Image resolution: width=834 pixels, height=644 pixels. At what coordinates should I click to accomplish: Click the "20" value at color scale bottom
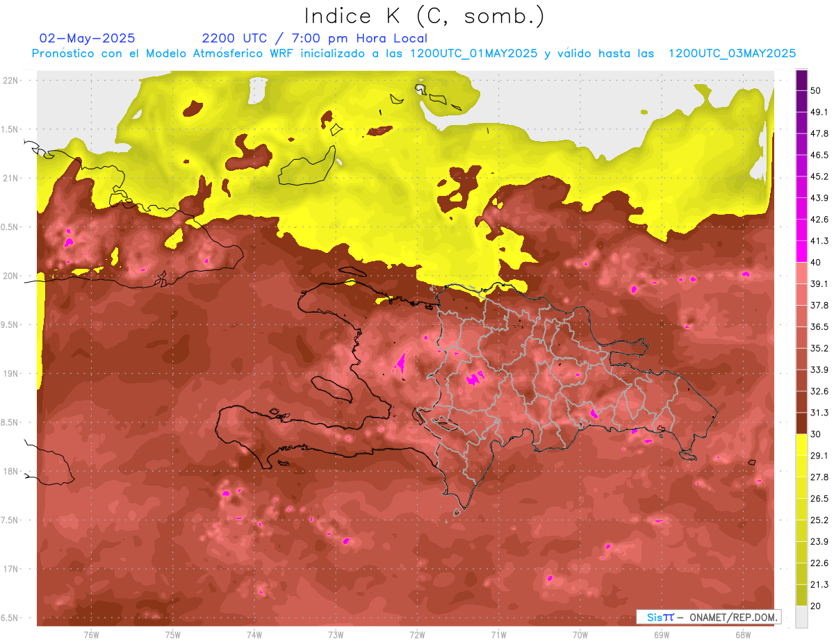click(x=816, y=606)
